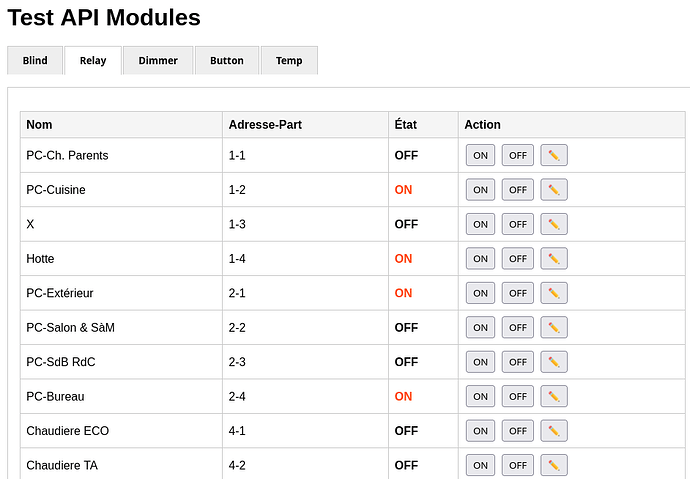Edit PC-Extérieur using its pencil icon
Viewport: 690px width, 479px height.
[554, 293]
